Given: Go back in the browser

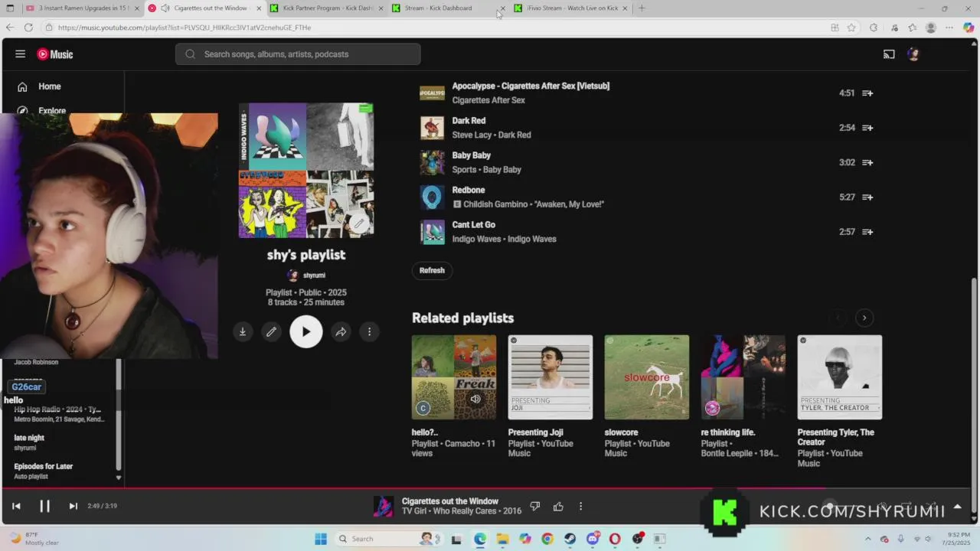Looking at the screenshot, I should 9,28.
